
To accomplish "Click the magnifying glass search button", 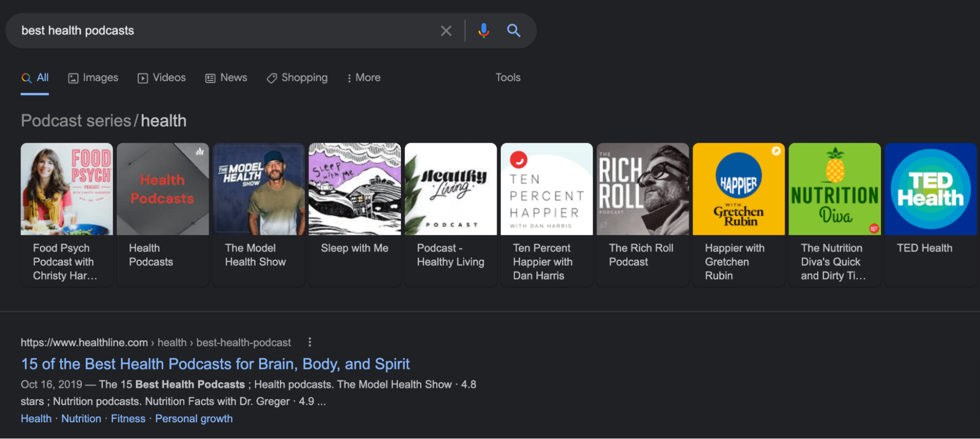I will [x=513, y=30].
